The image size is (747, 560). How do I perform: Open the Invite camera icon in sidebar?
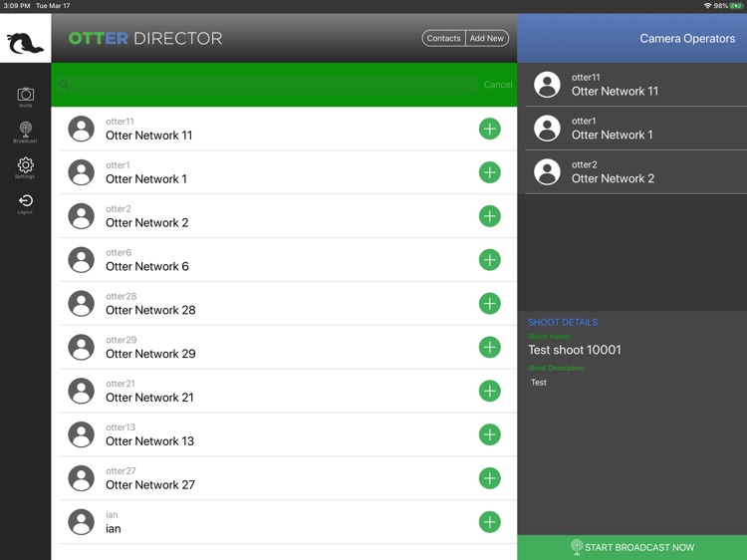pos(25,98)
